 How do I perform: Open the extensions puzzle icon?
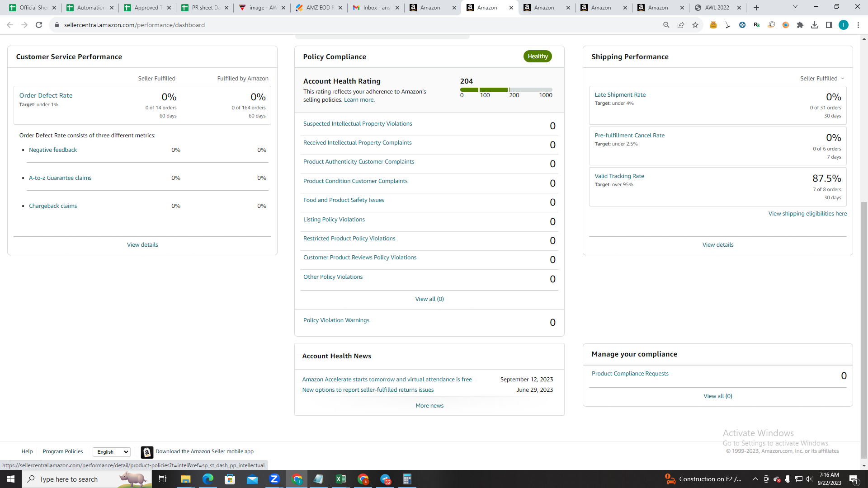pos(800,25)
